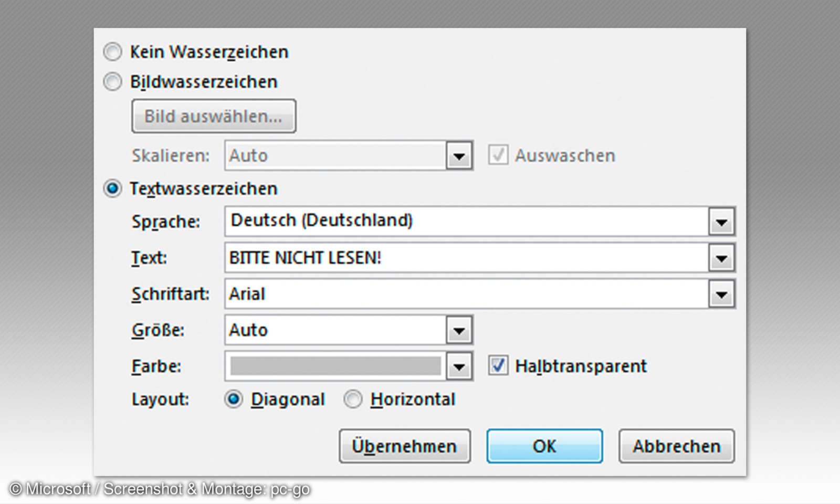This screenshot has width=840, height=504.
Task: Confirm the dialog with OK
Action: [x=544, y=446]
